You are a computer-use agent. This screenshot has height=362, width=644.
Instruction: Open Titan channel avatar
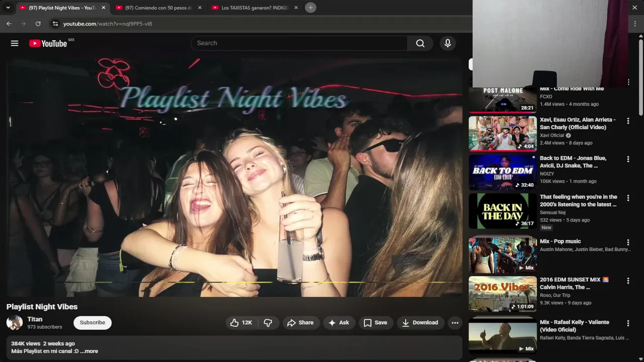(x=15, y=323)
